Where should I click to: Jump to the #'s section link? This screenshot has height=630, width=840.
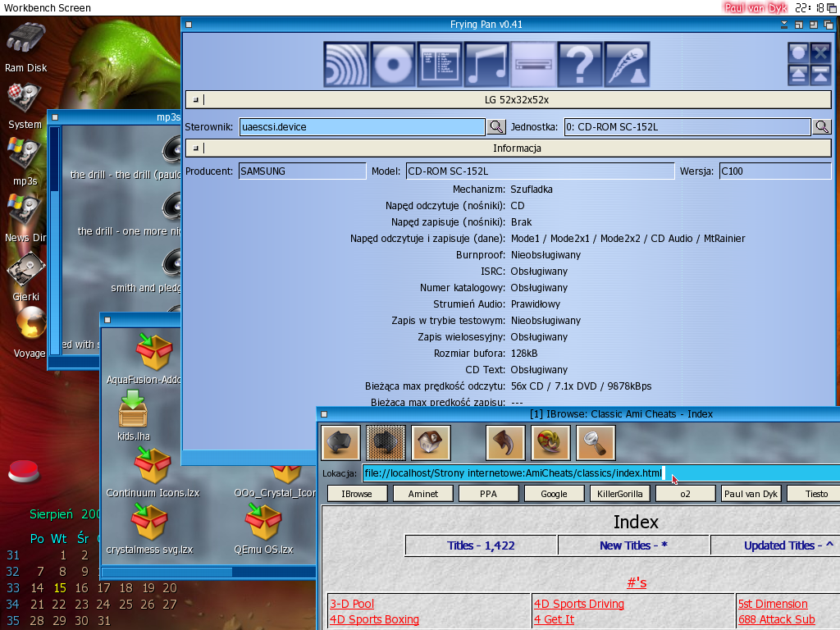637,583
